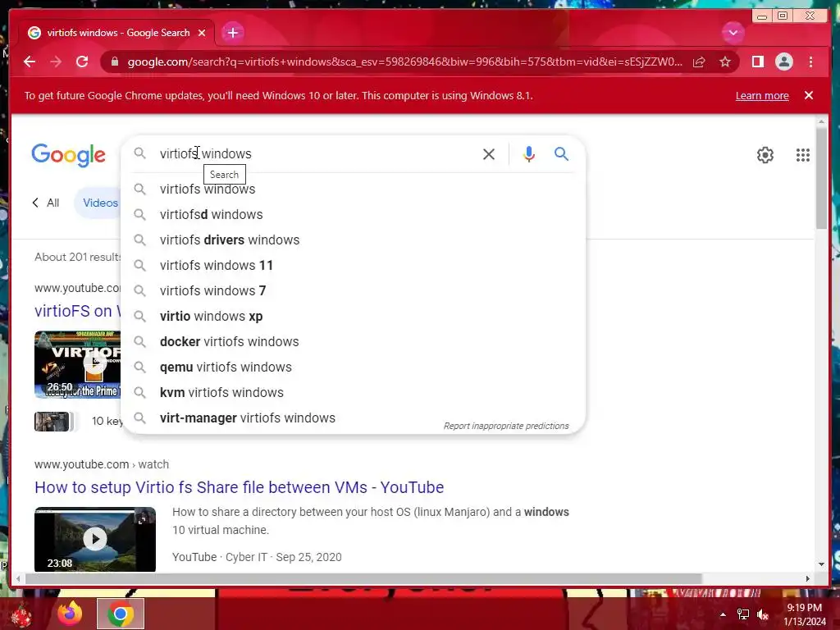
Task: Show hidden system tray icons
Action: coord(723,614)
